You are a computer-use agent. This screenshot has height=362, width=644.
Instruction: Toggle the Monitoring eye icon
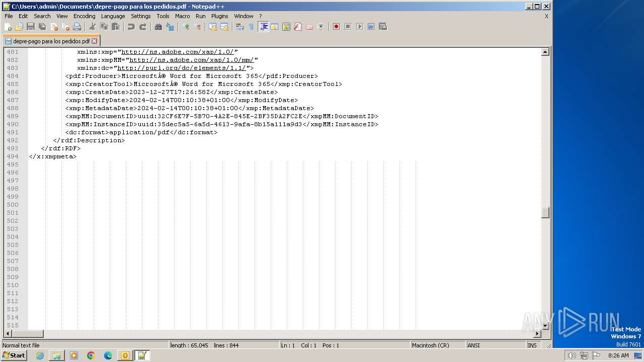click(321, 27)
